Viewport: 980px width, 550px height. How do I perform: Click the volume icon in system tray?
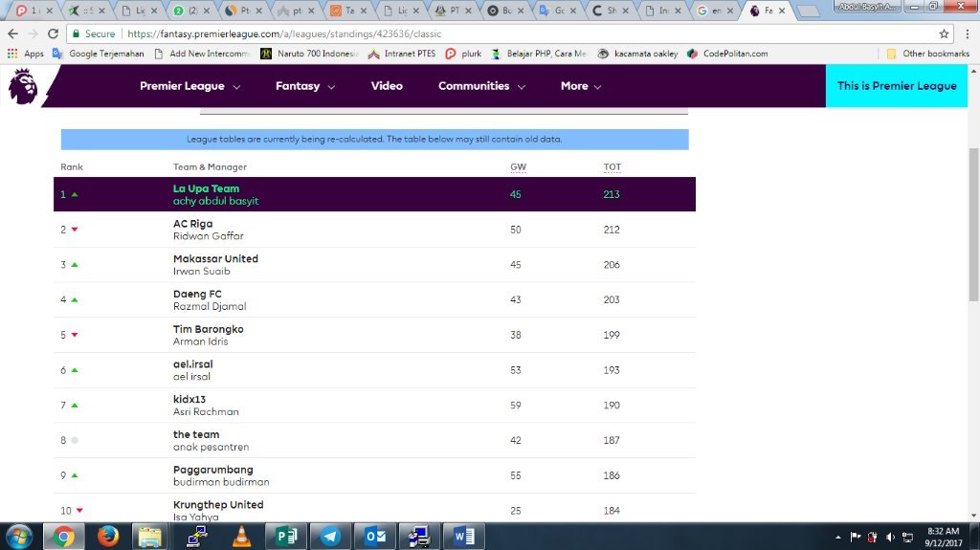[x=890, y=537]
